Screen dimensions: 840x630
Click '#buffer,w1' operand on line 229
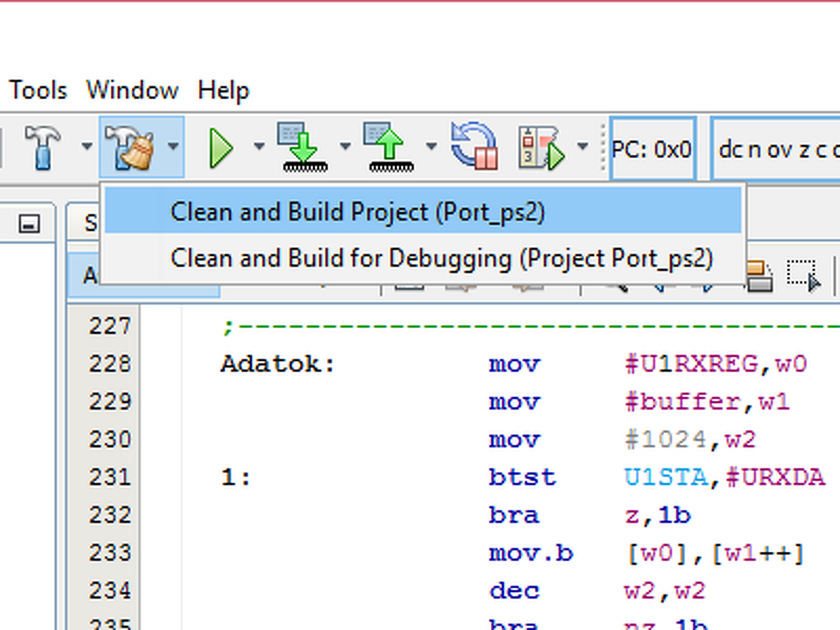707,402
